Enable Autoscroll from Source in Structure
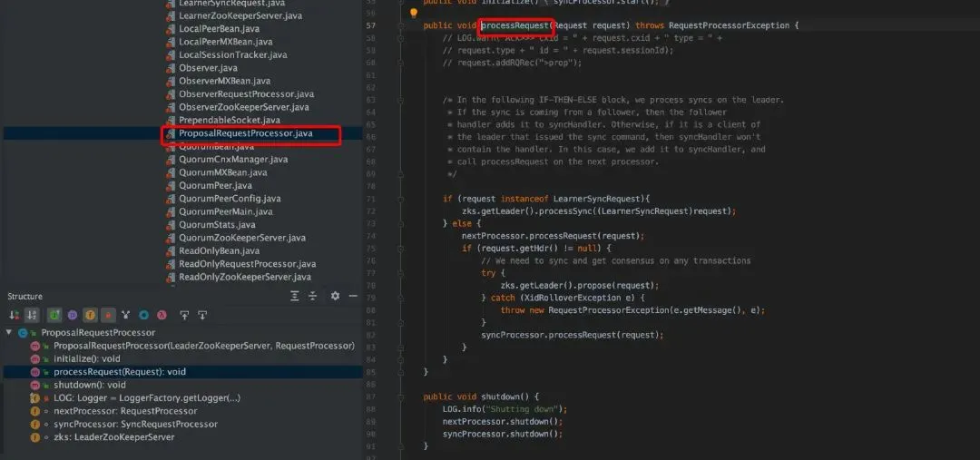 pyautogui.click(x=202, y=315)
